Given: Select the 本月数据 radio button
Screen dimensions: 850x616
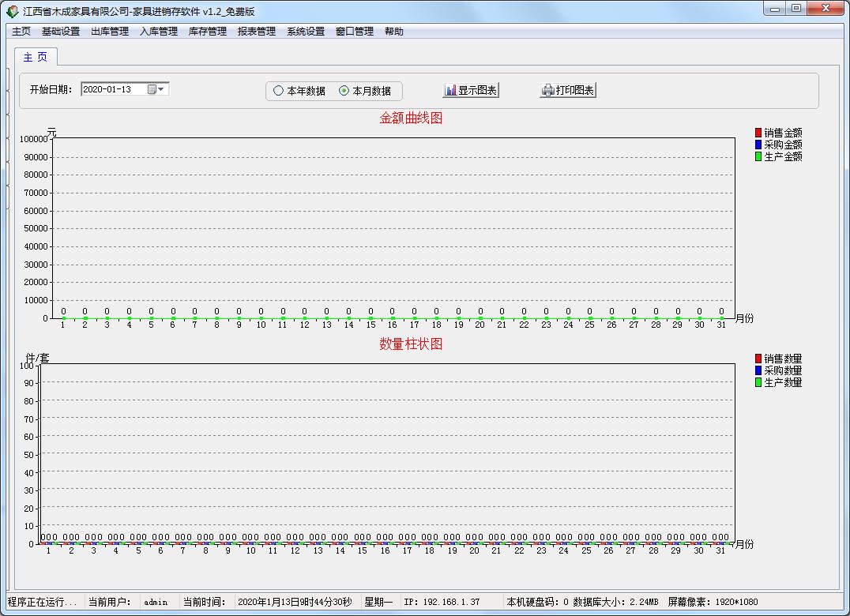Looking at the screenshot, I should 344,91.
